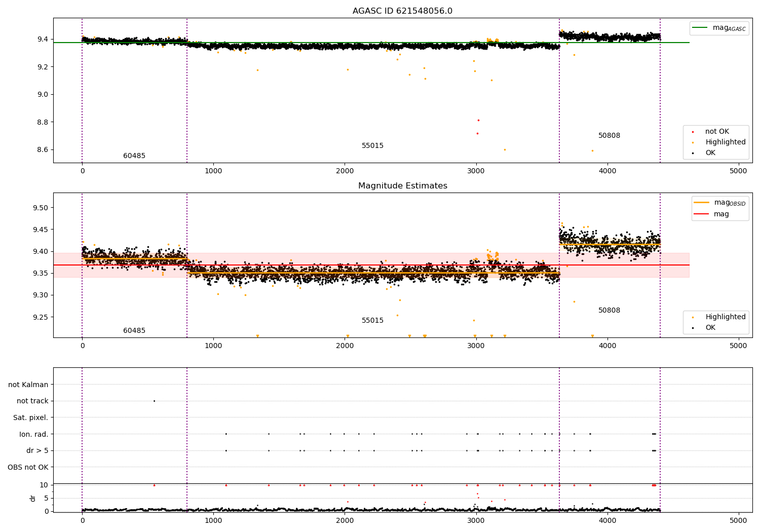This screenshot has width=760, height=532.
Task: Click the 'Sat. pixel.' row label
Action: 30,417
